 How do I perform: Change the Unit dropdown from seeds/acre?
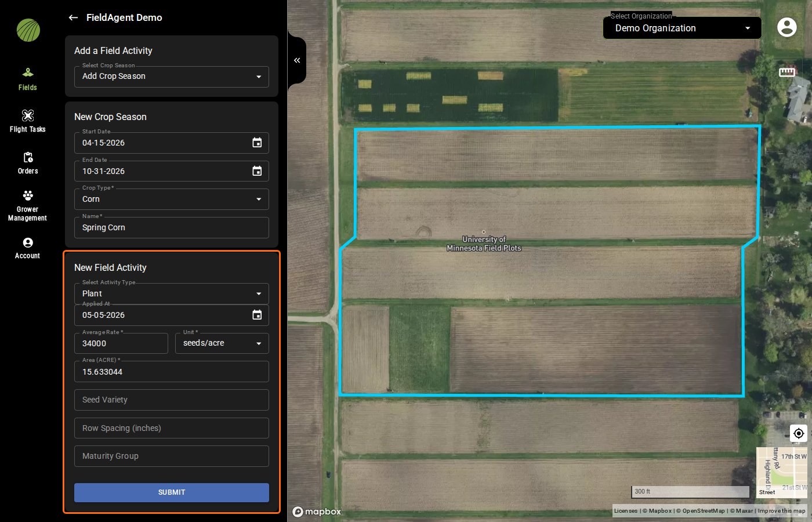tap(222, 343)
